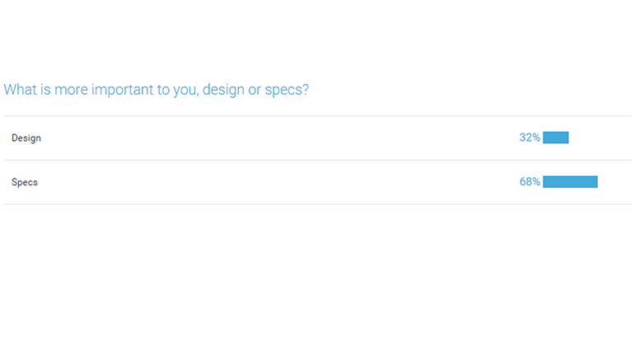The image size is (644, 354).
Task: Click the word "specs?" in the question
Action: (x=287, y=91)
